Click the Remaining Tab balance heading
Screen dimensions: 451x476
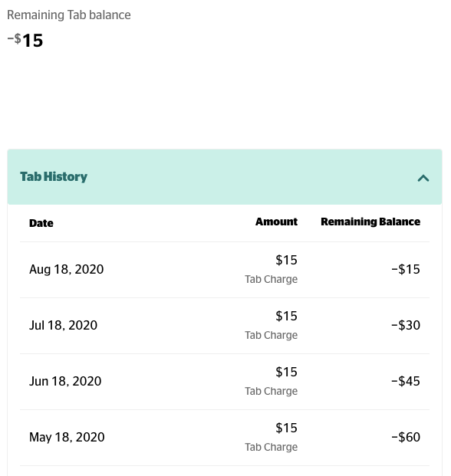(69, 15)
